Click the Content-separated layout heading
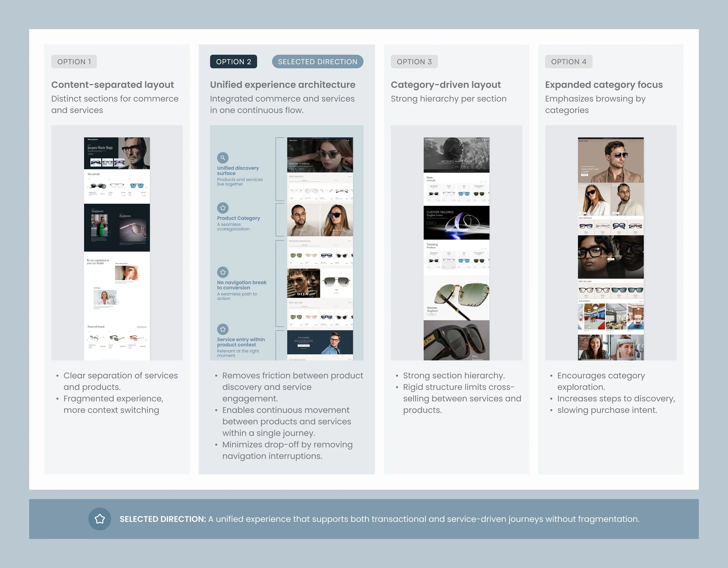This screenshot has width=728, height=568. (112, 85)
